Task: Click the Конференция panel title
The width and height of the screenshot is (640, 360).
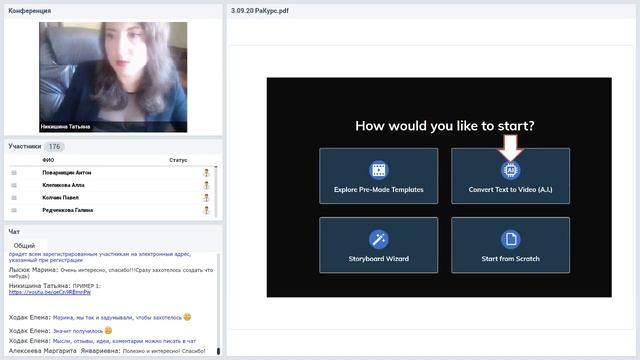Action: (30, 11)
